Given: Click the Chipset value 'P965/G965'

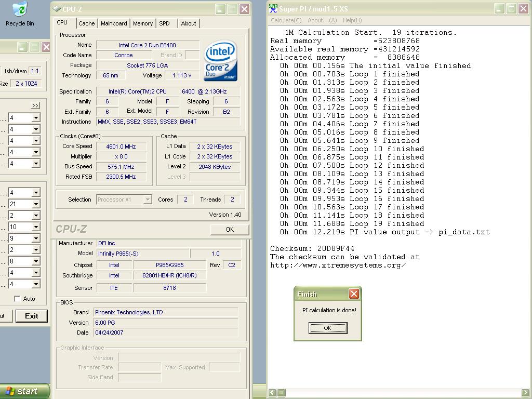Looking at the screenshot, I should pos(170,265).
